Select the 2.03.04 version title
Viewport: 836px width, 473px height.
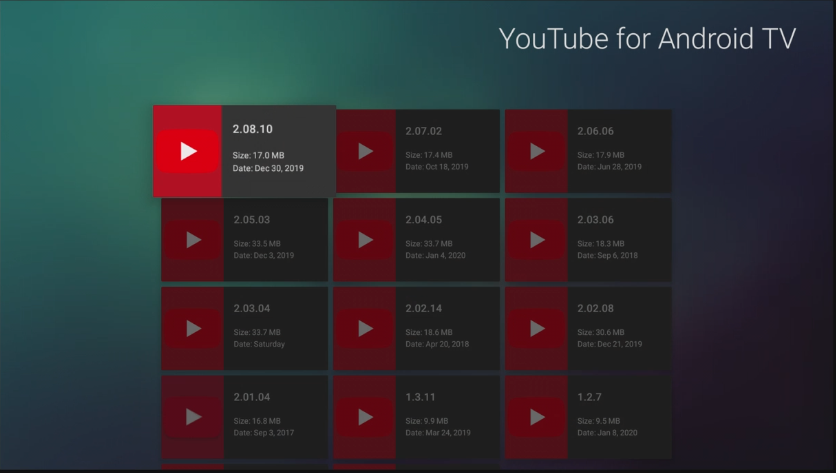pos(252,308)
